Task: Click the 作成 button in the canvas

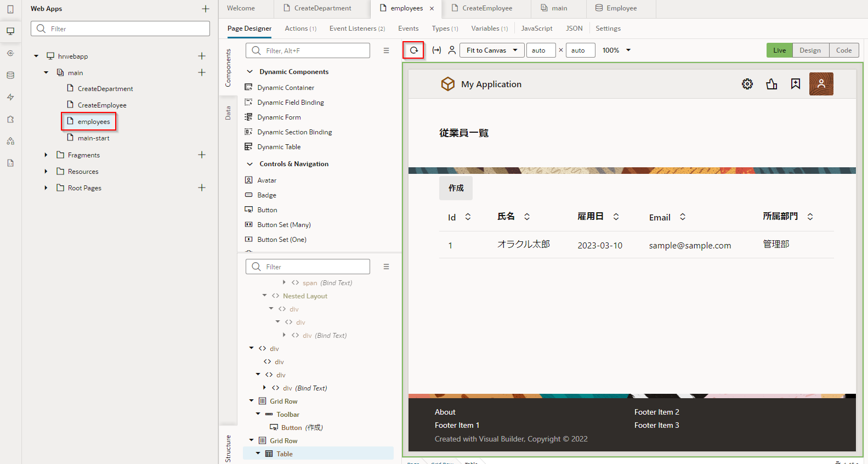Action: pyautogui.click(x=456, y=188)
